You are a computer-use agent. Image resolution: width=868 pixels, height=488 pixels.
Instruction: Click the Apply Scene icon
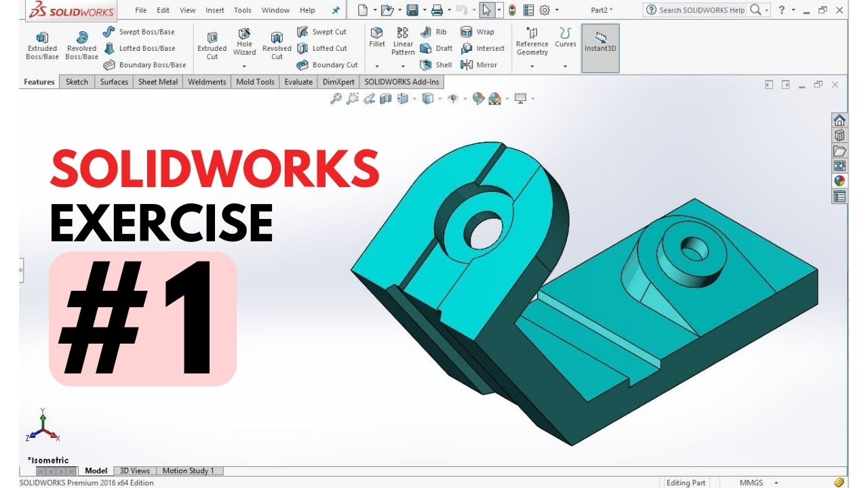tap(495, 99)
